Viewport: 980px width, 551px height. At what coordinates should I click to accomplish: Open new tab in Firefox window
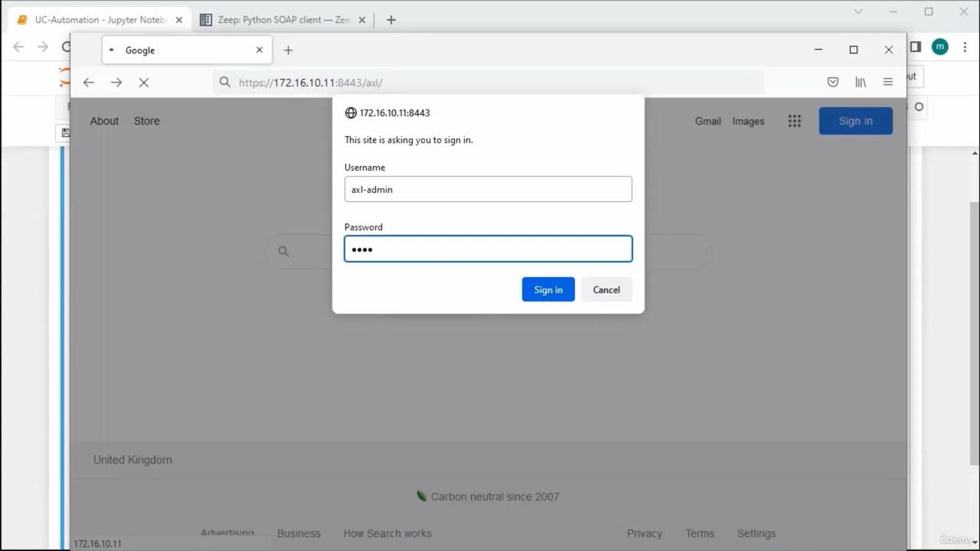(x=288, y=51)
